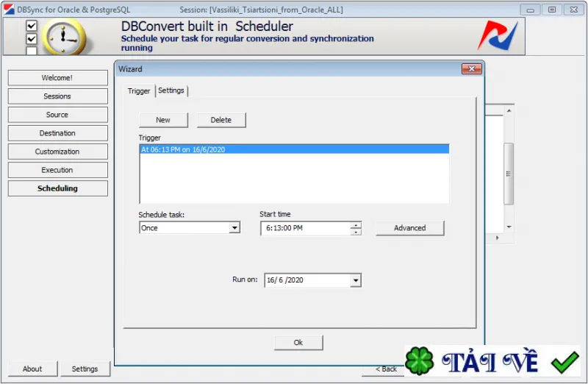Click vertical scrollbar thumb in background panel
Screen dimensions: 588x384
509,174
